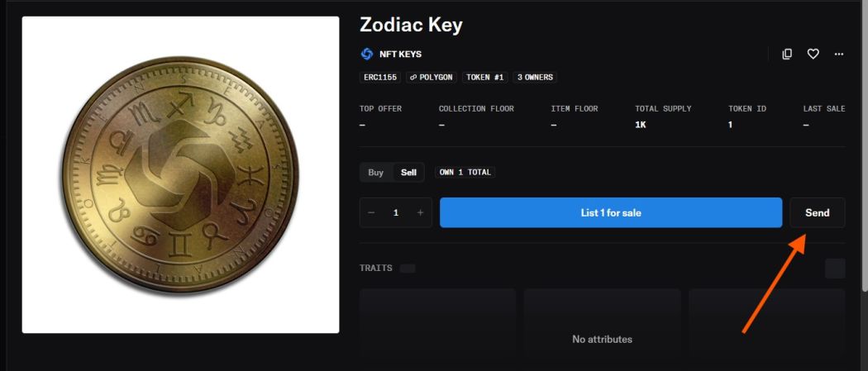
Task: Click the copy icon beside the favorite heart
Action: (787, 54)
